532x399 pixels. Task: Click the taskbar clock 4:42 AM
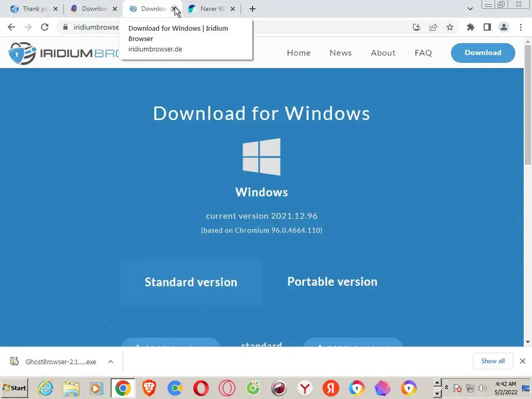point(506,388)
